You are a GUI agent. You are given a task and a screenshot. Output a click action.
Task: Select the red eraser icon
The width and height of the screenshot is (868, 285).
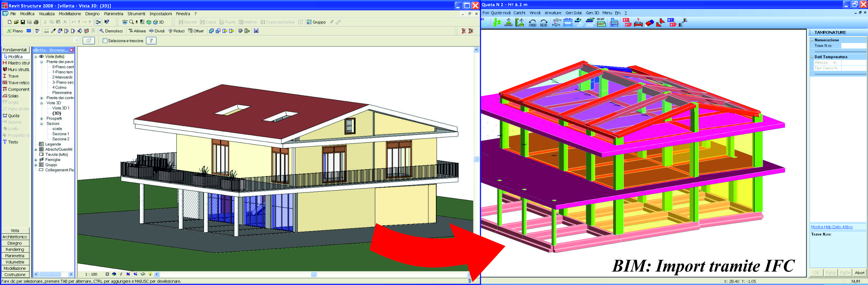point(650,23)
